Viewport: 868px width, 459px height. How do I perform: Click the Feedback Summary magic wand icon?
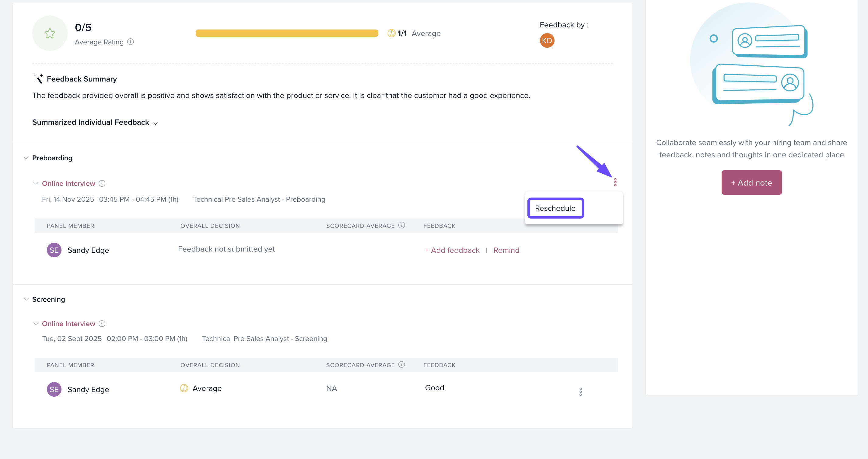tap(38, 78)
